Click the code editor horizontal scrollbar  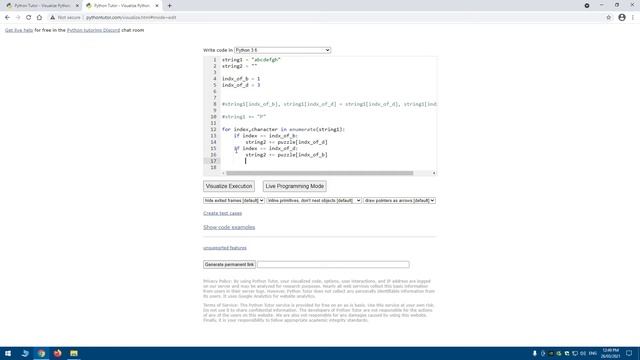point(320,173)
